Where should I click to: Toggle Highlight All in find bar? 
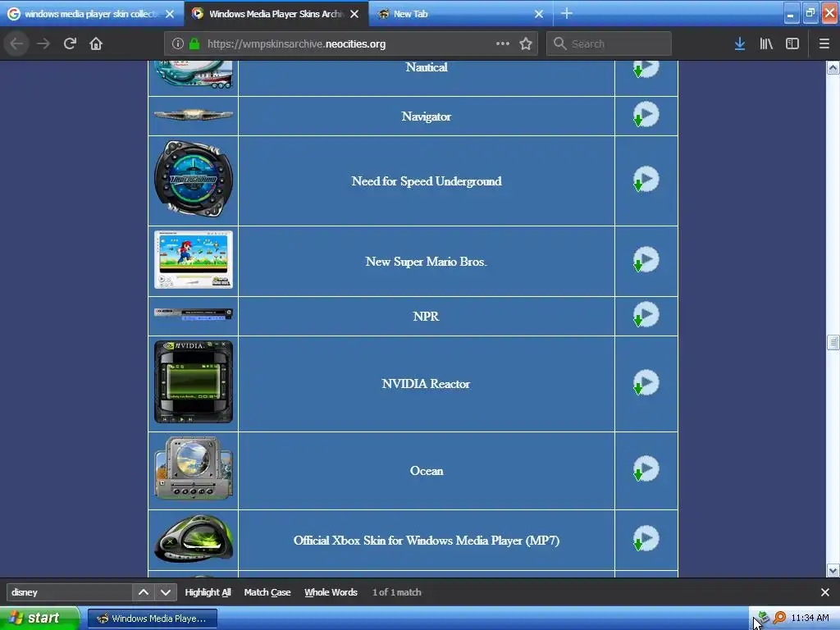coord(208,592)
